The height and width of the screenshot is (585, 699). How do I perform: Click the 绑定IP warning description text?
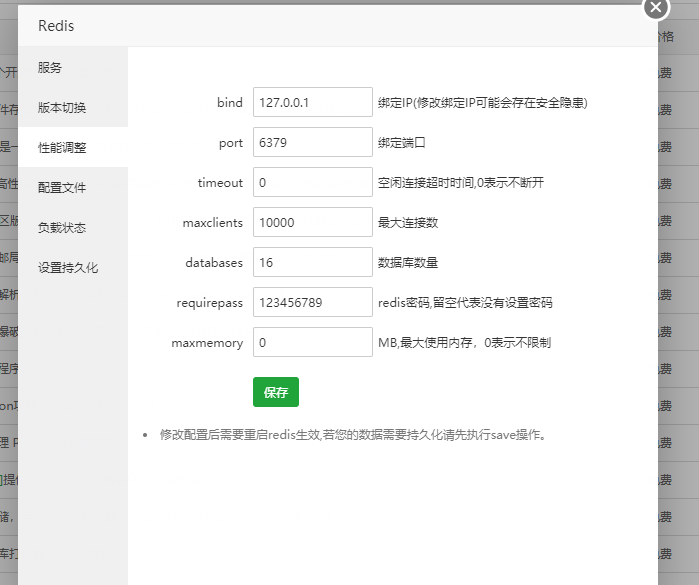[x=483, y=103]
